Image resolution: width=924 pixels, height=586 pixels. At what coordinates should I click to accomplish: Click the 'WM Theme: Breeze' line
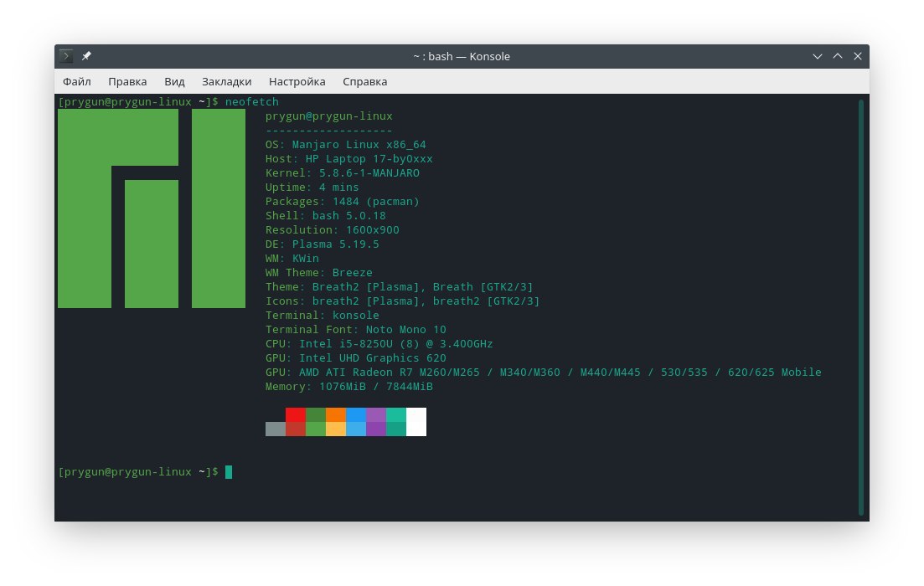click(319, 273)
